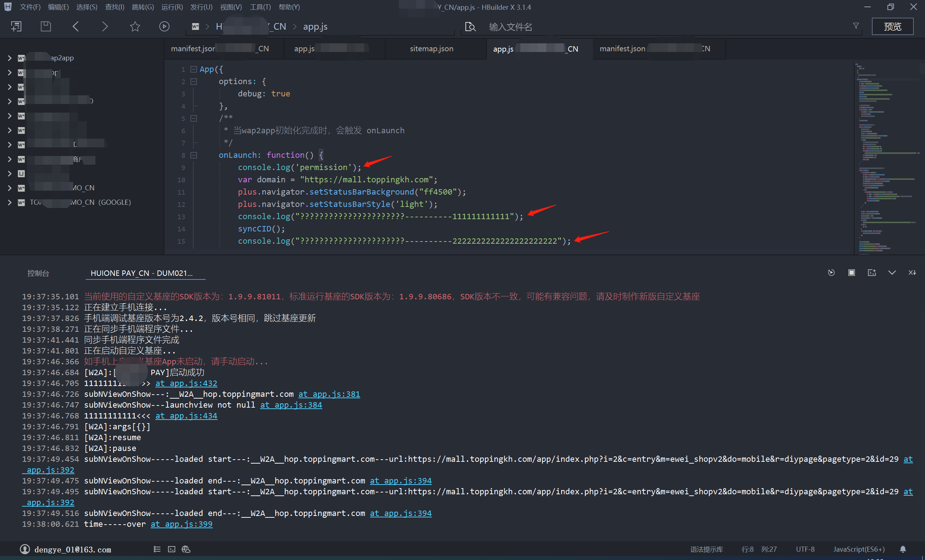Collapse the options block fold on line 2
Screen dimensions: 925x560
[x=194, y=81]
